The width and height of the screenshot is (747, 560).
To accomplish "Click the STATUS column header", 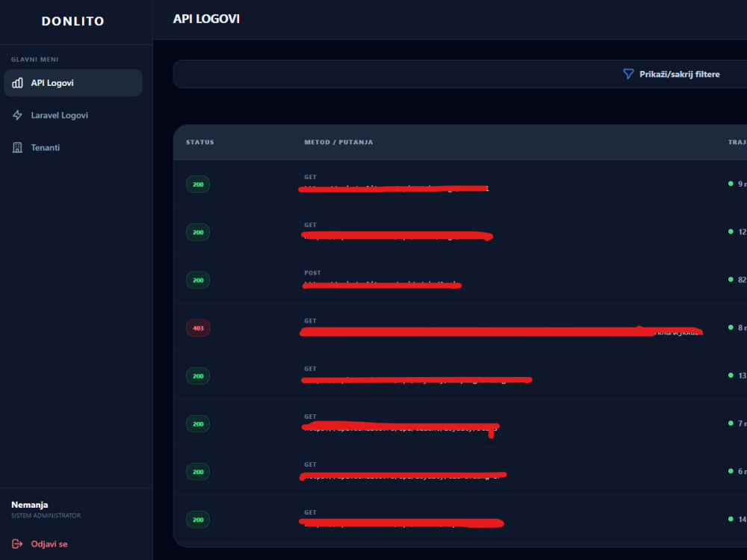I will click(200, 142).
